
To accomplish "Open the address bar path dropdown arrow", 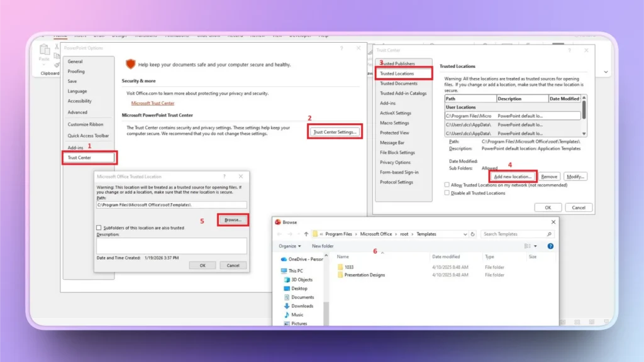I will [x=465, y=234].
